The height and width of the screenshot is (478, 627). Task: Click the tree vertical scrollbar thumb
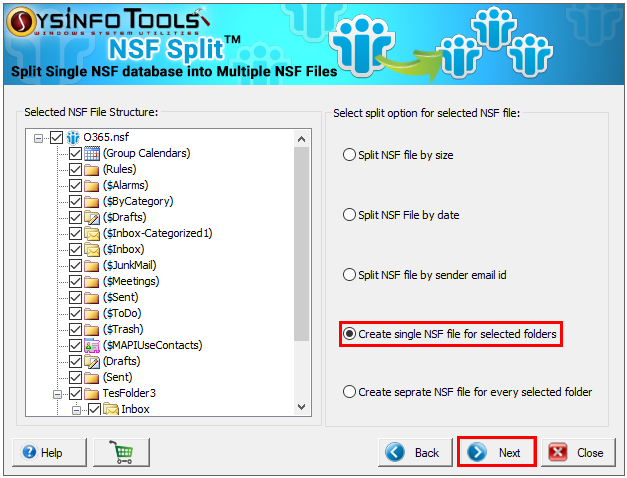302,244
